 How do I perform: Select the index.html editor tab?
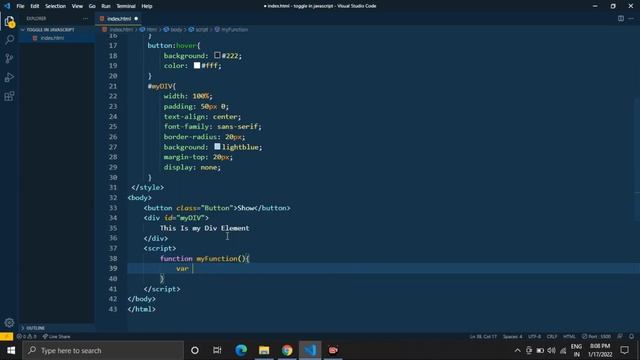pyautogui.click(x=118, y=18)
